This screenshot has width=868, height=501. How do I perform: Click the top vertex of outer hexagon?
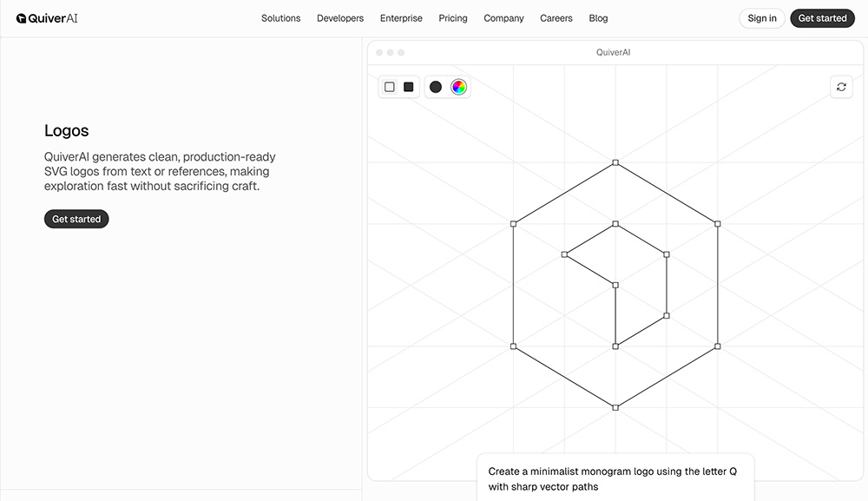click(615, 162)
